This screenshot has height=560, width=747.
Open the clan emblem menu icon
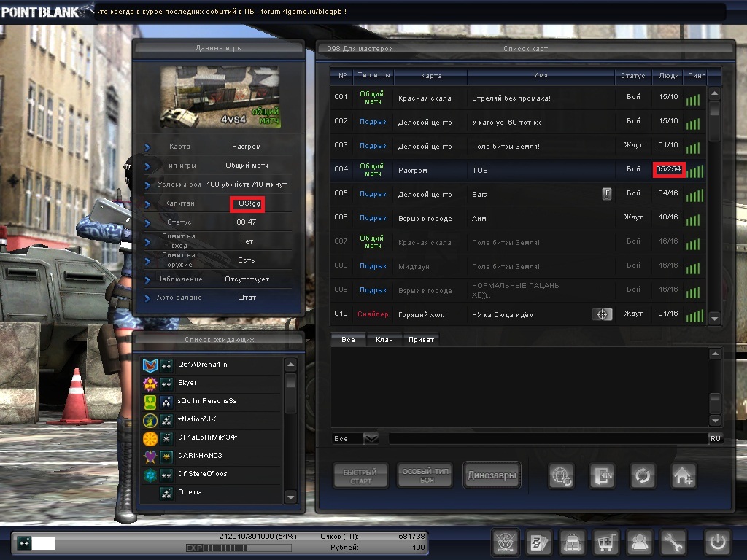point(505,542)
